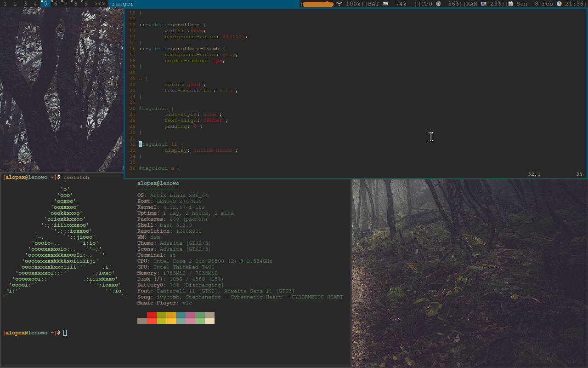Switch to dwm tag 6

click(56, 4)
